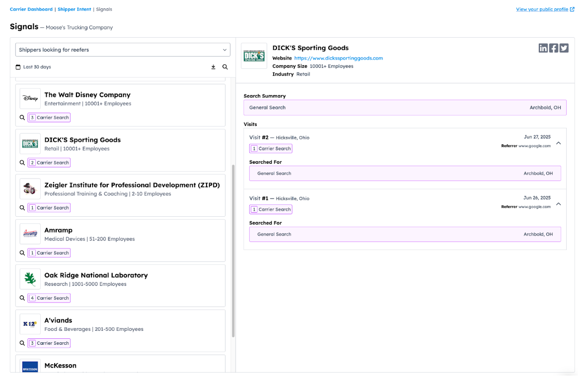
Task: Click the McKesson logo
Action: click(30, 367)
